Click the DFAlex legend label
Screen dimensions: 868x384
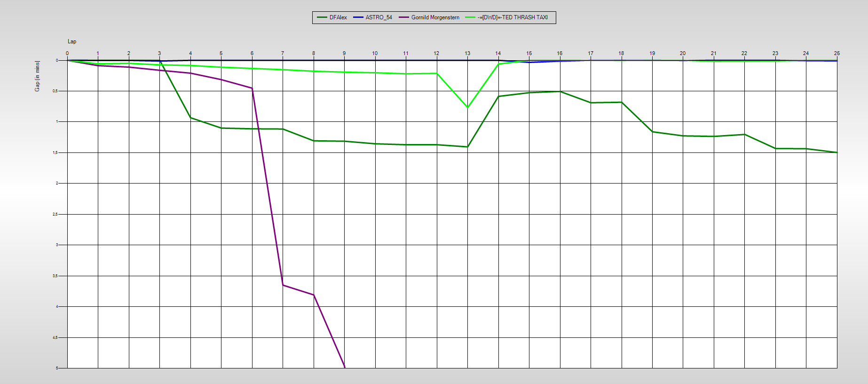click(x=338, y=17)
